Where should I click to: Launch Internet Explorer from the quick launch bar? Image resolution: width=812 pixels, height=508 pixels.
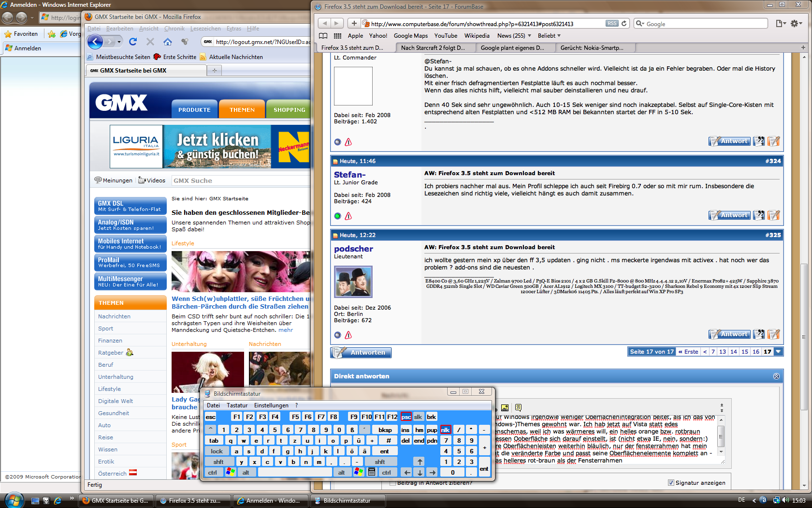point(58,501)
